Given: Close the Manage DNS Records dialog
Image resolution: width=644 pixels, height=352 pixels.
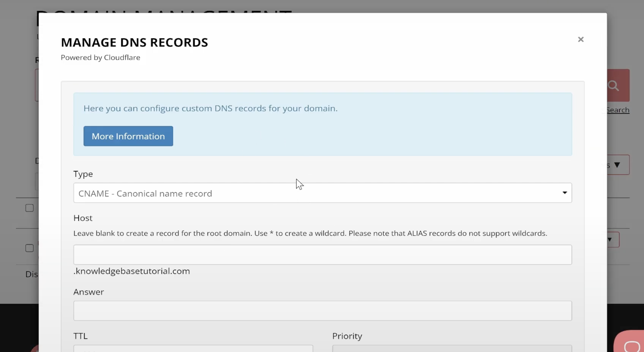Looking at the screenshot, I should pyautogui.click(x=581, y=40).
